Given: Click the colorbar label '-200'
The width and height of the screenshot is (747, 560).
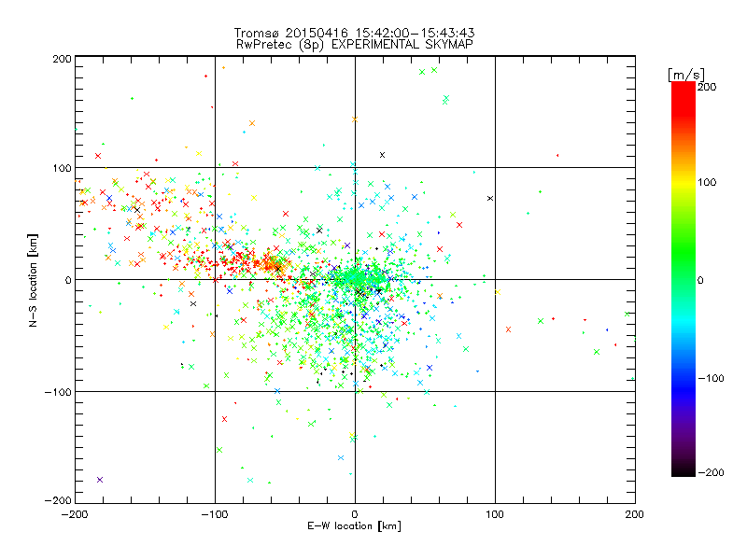Looking at the screenshot, I should pos(711,472).
